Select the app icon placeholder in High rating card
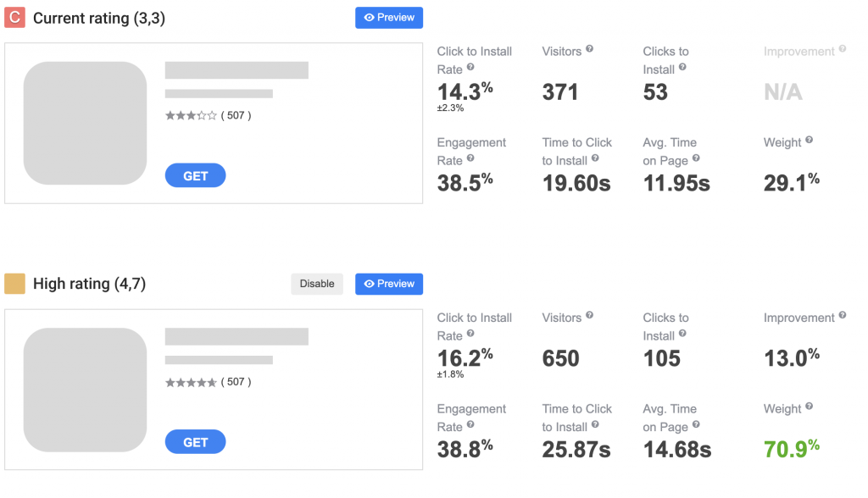 pyautogui.click(x=85, y=390)
